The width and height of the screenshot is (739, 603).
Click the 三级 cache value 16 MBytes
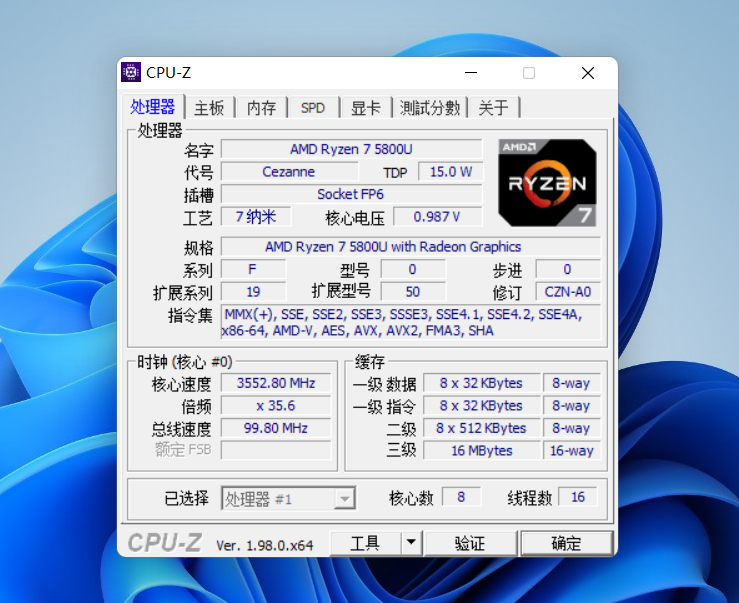481,450
